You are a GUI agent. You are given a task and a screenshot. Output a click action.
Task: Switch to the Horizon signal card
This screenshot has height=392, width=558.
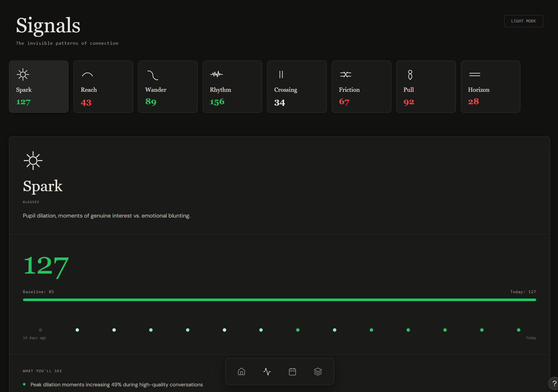pos(491,87)
